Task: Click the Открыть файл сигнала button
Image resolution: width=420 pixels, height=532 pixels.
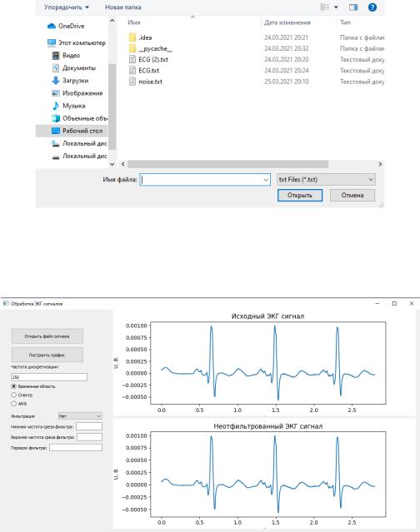Action: tap(47, 336)
